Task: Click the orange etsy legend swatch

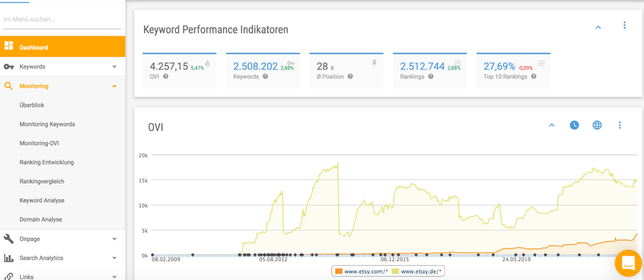Action: (338, 271)
